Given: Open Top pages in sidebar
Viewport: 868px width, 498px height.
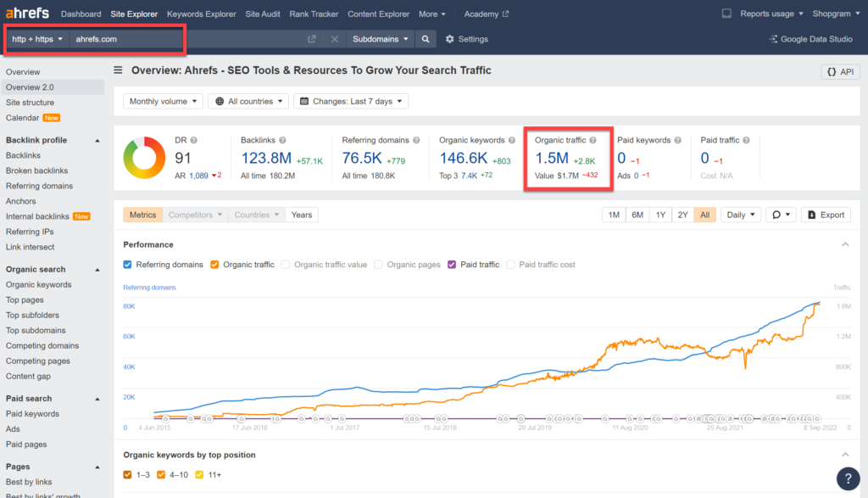Looking at the screenshot, I should [25, 299].
